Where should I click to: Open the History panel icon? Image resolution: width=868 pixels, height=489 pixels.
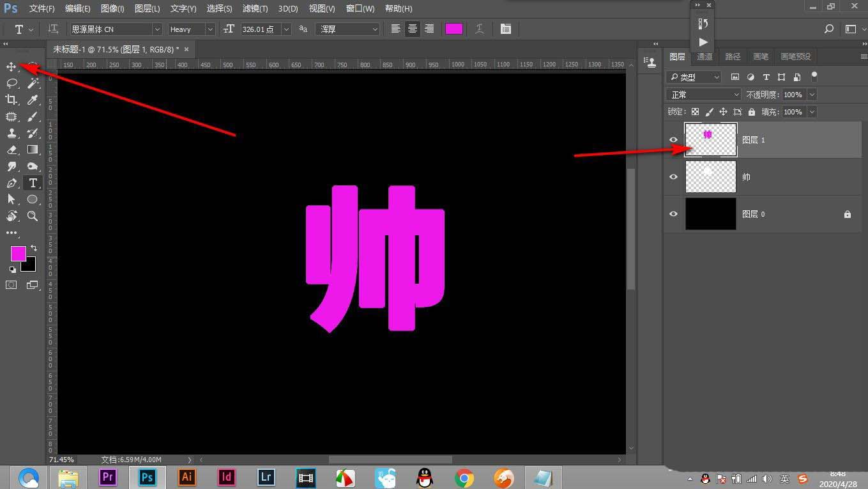[x=703, y=24]
